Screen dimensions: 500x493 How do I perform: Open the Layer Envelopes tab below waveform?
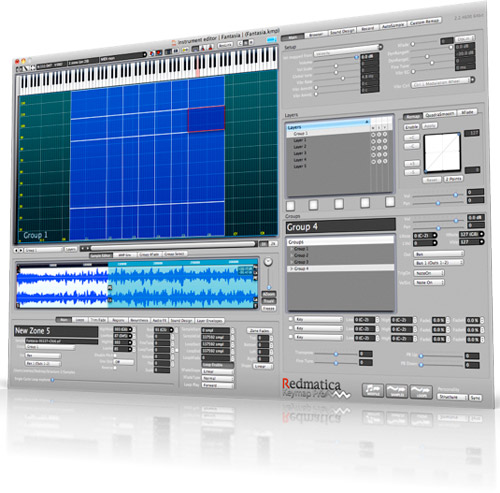pos(209,321)
